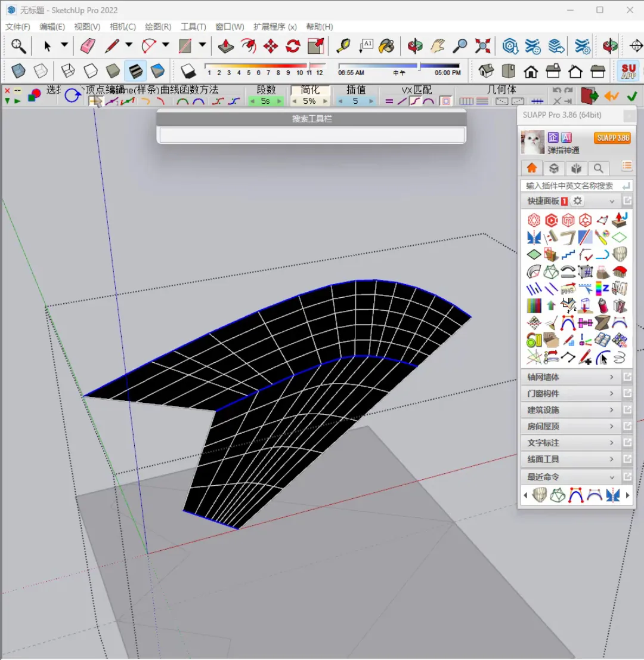
Task: Switch to the SUAPP home tab
Action: [532, 168]
